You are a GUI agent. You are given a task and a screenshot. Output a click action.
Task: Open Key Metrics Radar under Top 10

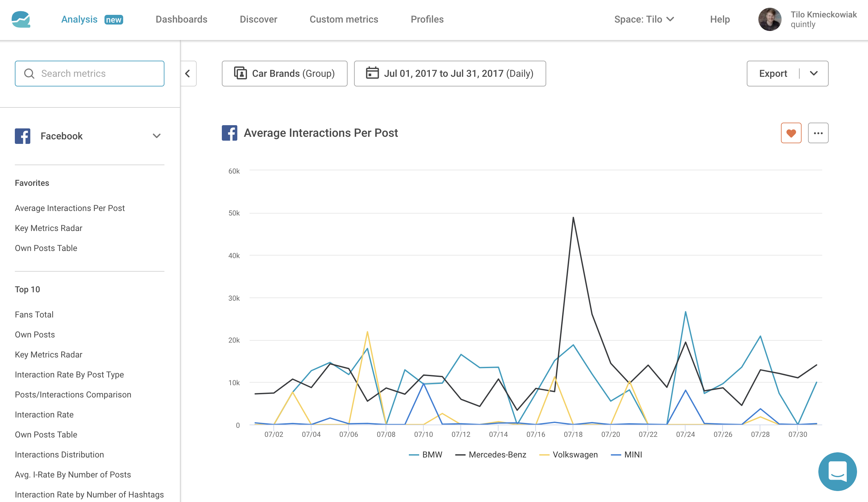49,355
